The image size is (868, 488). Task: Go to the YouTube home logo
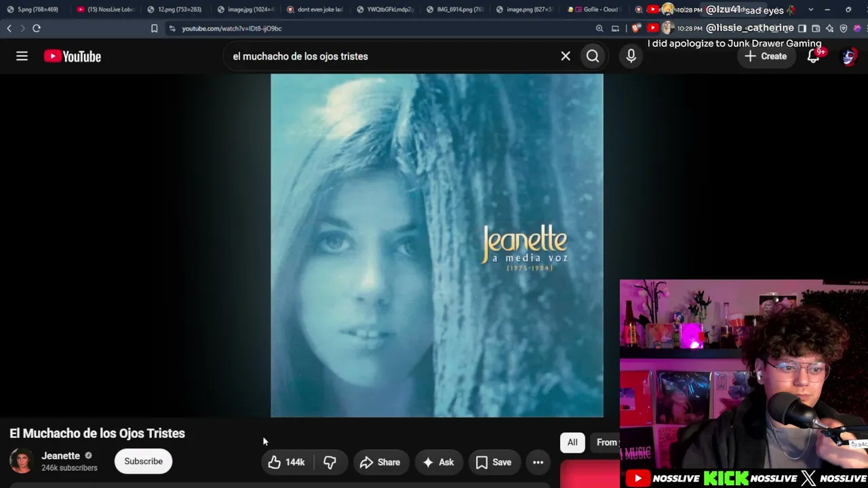coord(73,56)
